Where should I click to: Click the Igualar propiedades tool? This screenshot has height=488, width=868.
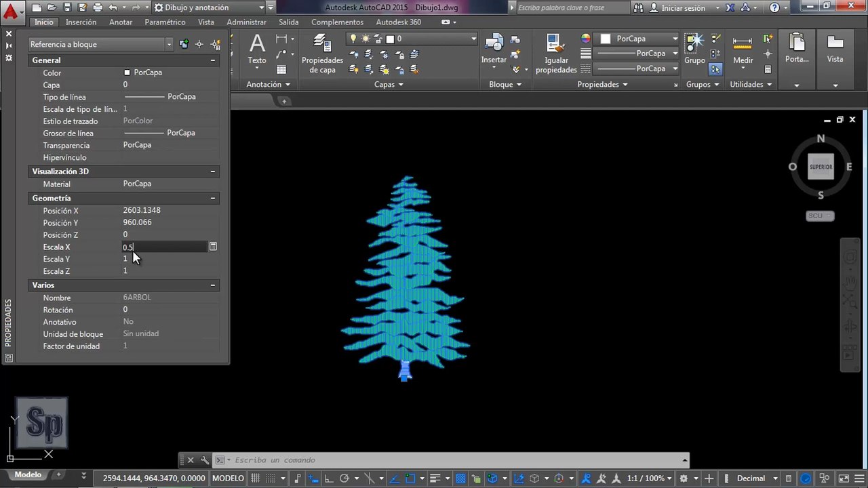click(556, 54)
